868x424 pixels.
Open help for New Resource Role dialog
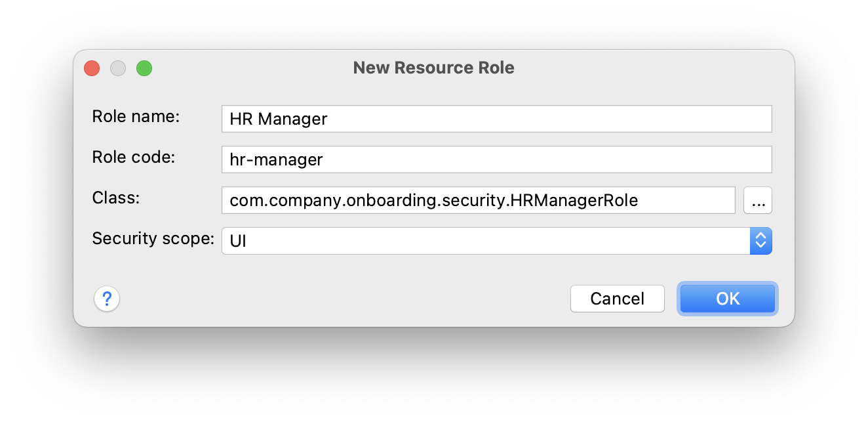tap(107, 299)
